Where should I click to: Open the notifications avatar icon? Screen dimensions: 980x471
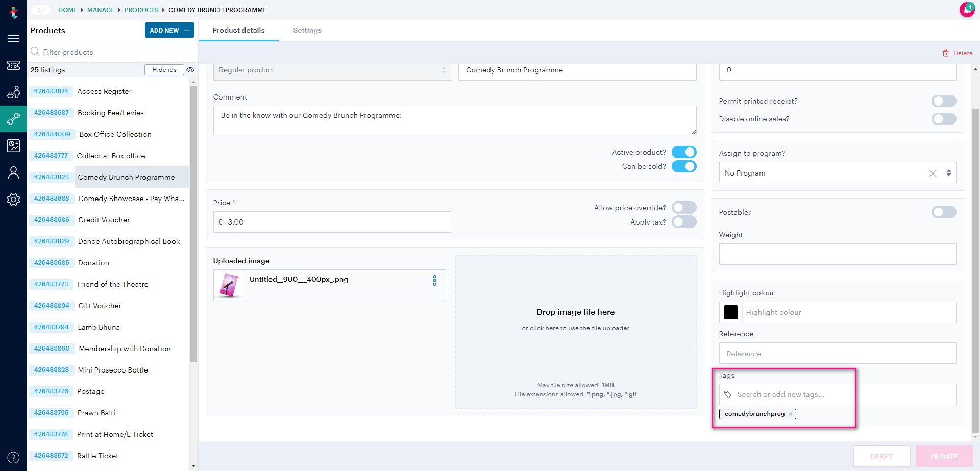pos(967,9)
